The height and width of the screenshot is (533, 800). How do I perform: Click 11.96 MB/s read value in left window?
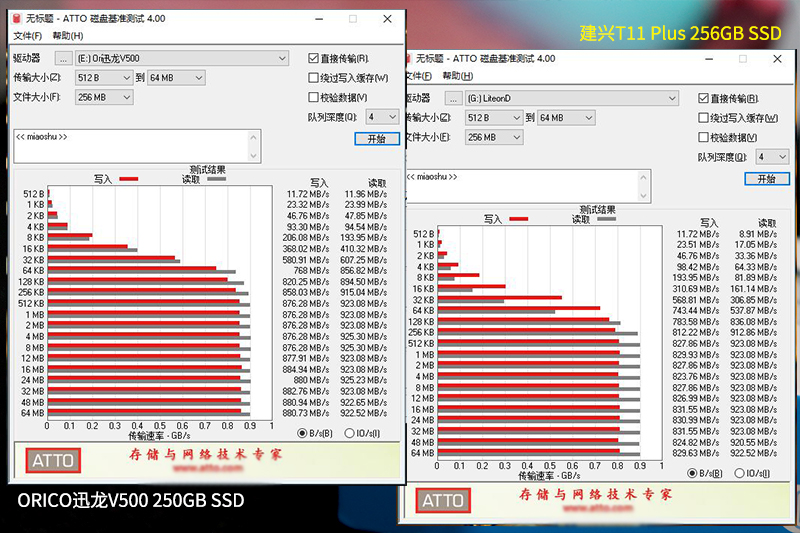click(365, 194)
